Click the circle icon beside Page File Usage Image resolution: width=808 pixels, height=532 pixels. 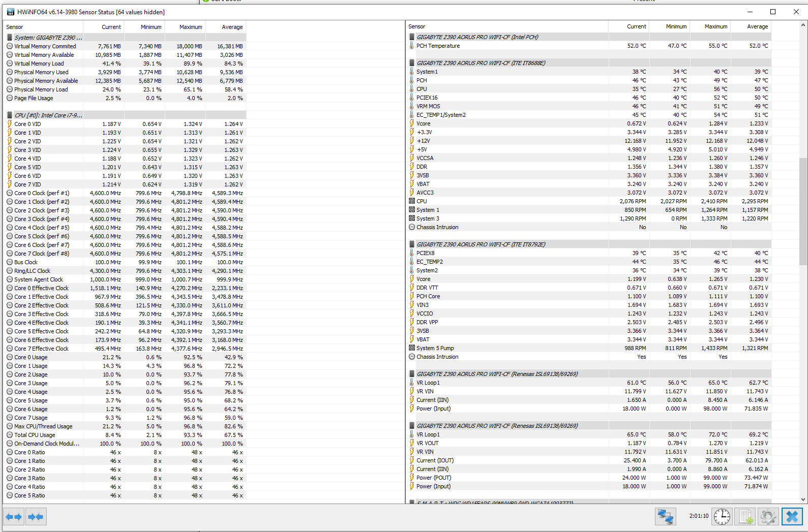coord(10,98)
